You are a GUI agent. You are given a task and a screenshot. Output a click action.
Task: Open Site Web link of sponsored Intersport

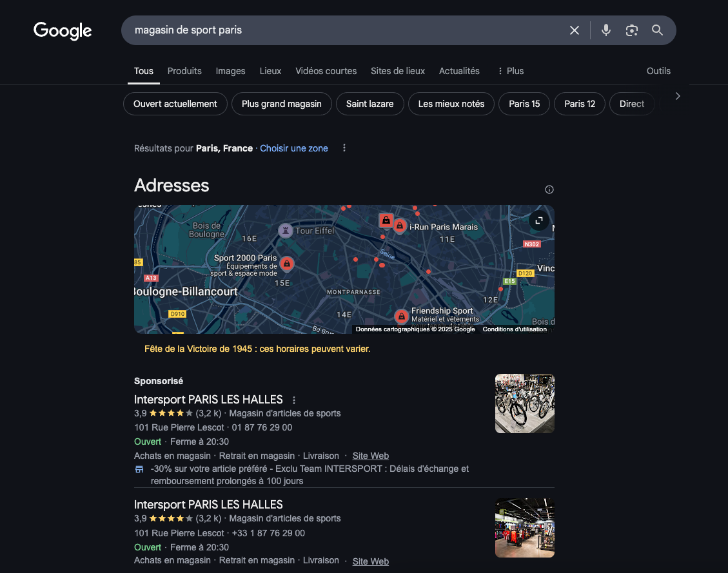pyautogui.click(x=371, y=456)
